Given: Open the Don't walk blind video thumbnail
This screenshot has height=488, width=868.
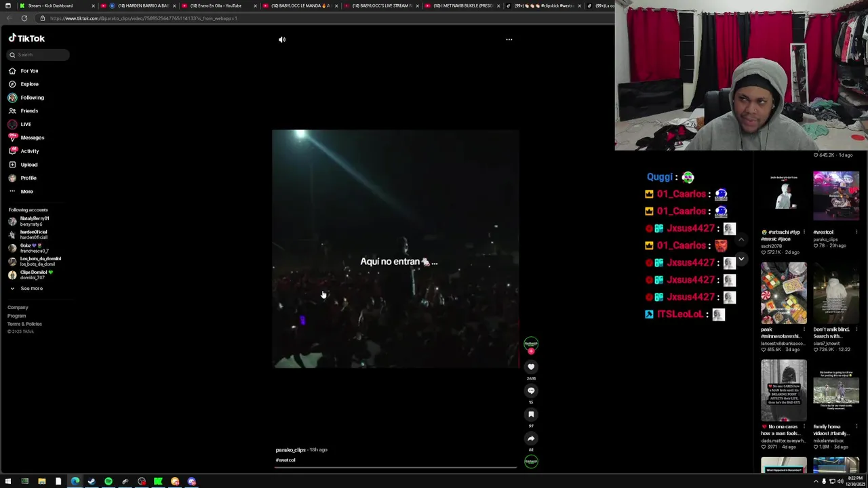Looking at the screenshot, I should (836, 293).
